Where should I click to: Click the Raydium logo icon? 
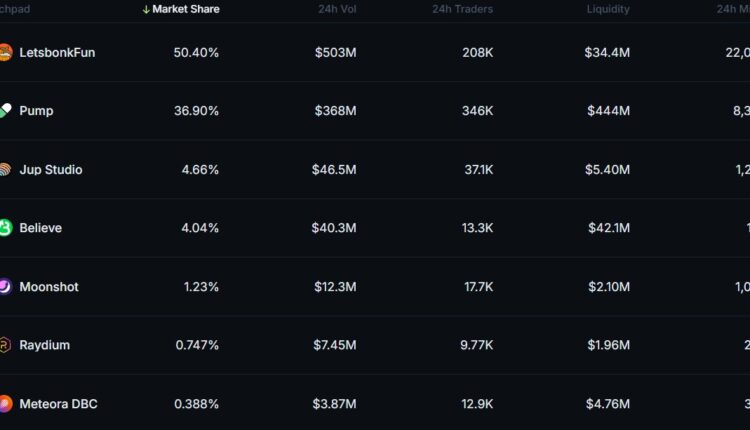[x=5, y=345]
